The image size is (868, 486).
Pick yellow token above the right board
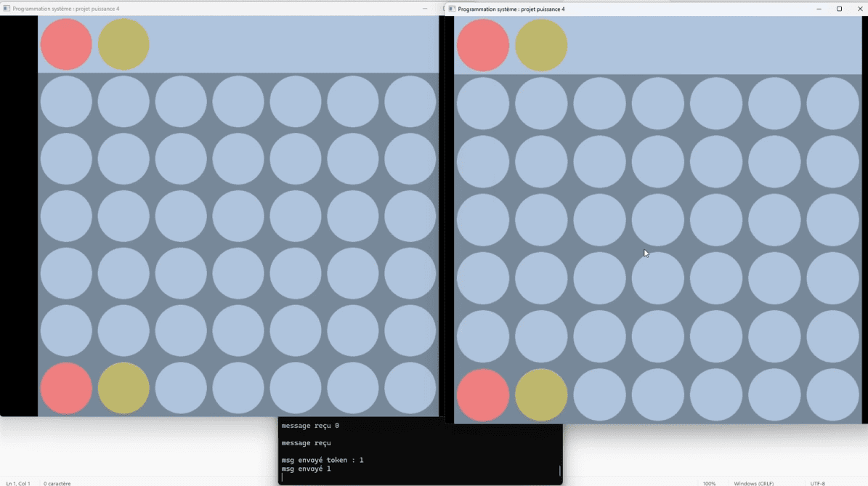541,45
